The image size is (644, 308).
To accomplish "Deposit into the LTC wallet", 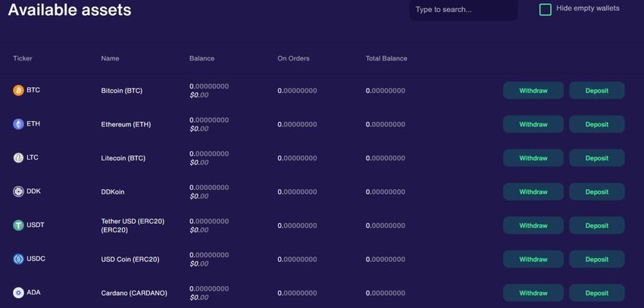I will tap(597, 158).
